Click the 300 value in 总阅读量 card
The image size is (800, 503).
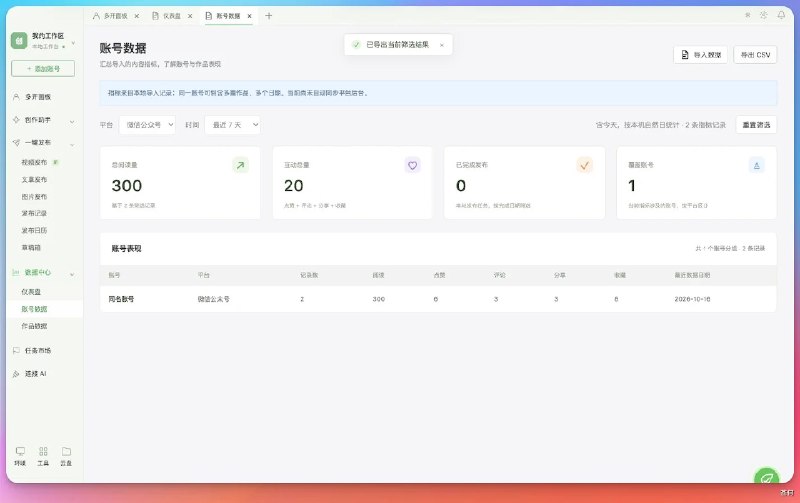tap(127, 186)
